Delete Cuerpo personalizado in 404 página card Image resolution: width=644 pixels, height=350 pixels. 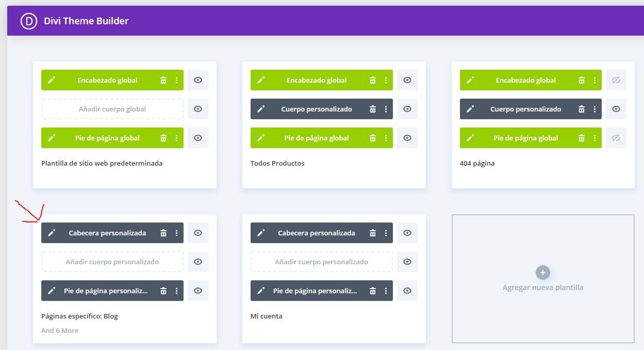(x=582, y=109)
